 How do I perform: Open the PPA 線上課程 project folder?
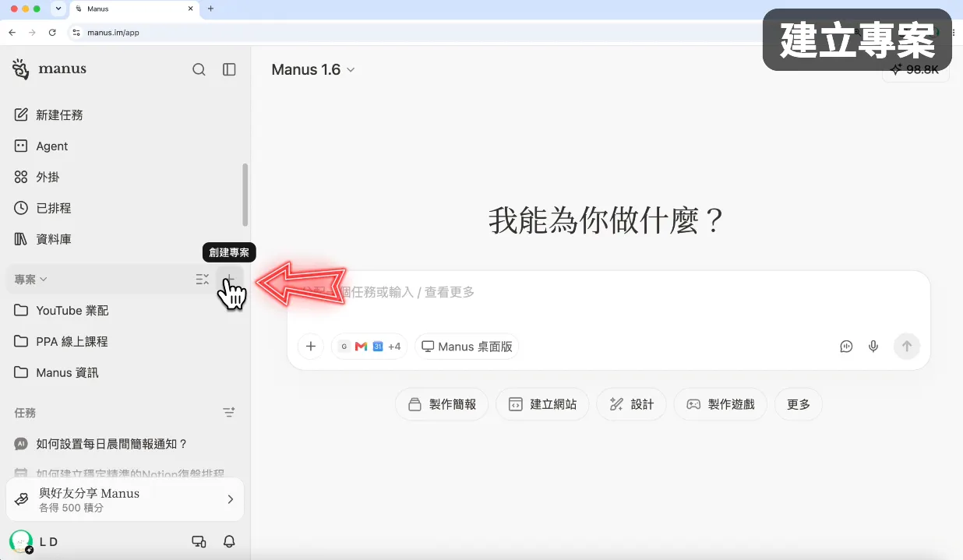125,341
